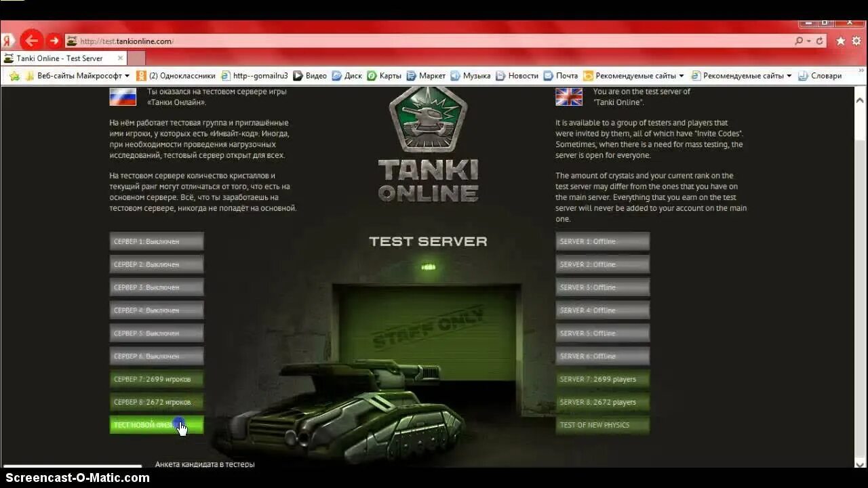Join SERVER 7: 2699 players

point(603,380)
